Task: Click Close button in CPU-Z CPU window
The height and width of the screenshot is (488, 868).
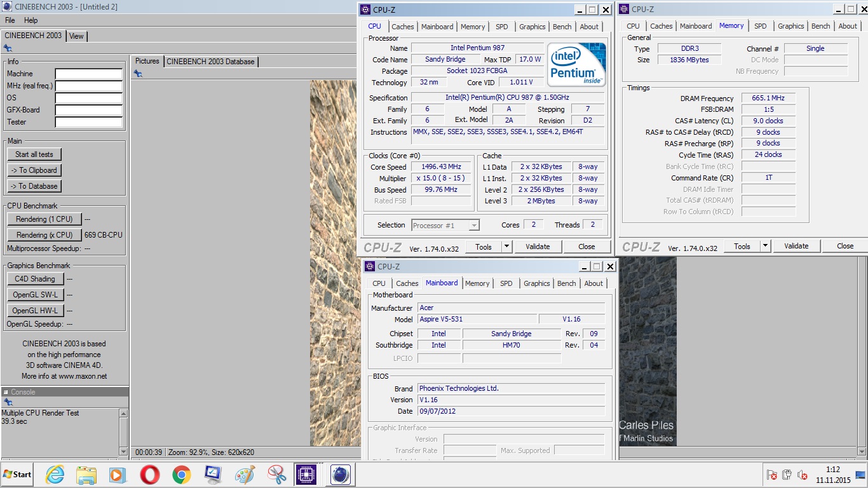Action: (587, 247)
